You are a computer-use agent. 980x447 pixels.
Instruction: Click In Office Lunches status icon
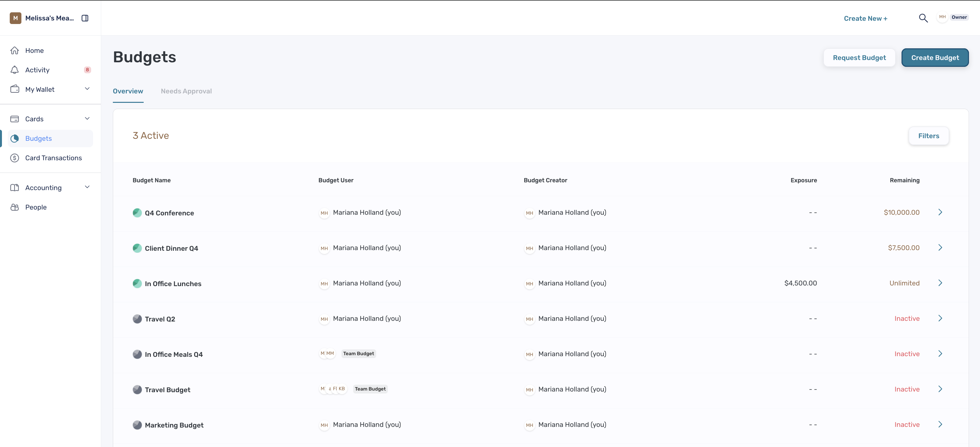pos(137,284)
